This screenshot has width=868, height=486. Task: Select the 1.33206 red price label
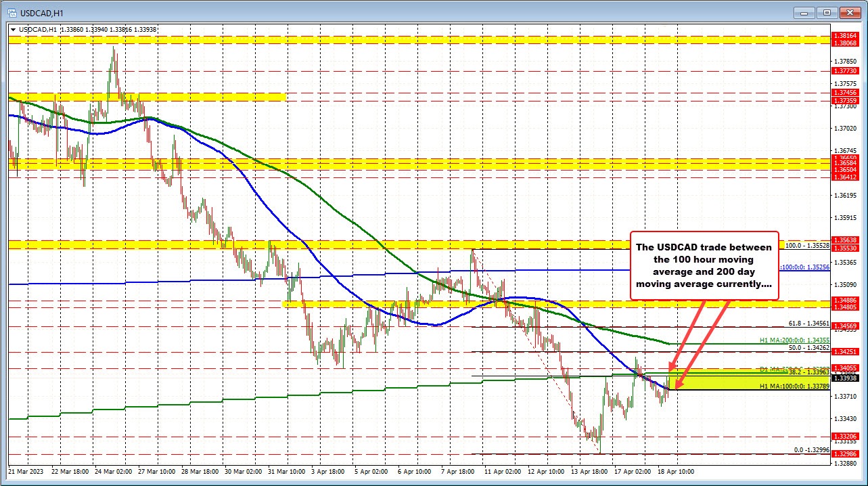point(845,437)
